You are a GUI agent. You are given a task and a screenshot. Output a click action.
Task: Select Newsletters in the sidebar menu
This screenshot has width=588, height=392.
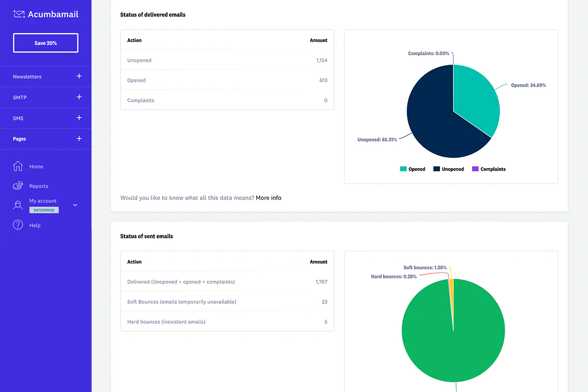(x=27, y=77)
